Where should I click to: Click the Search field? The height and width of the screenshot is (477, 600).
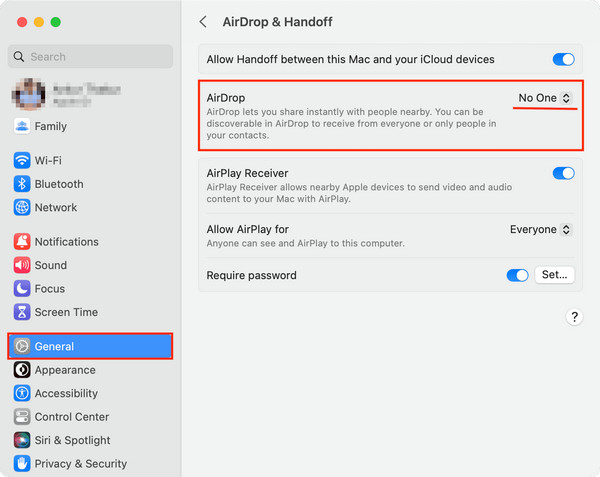(x=90, y=57)
